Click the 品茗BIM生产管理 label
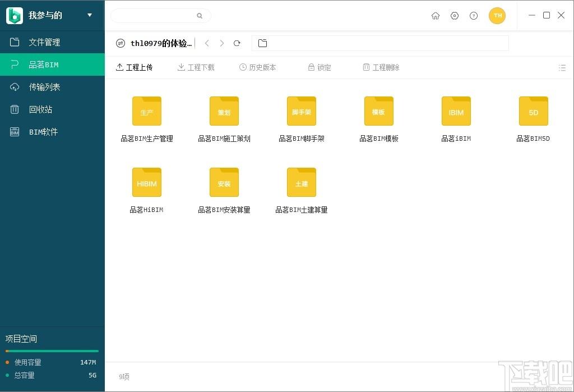The height and width of the screenshot is (392, 574). coord(147,139)
